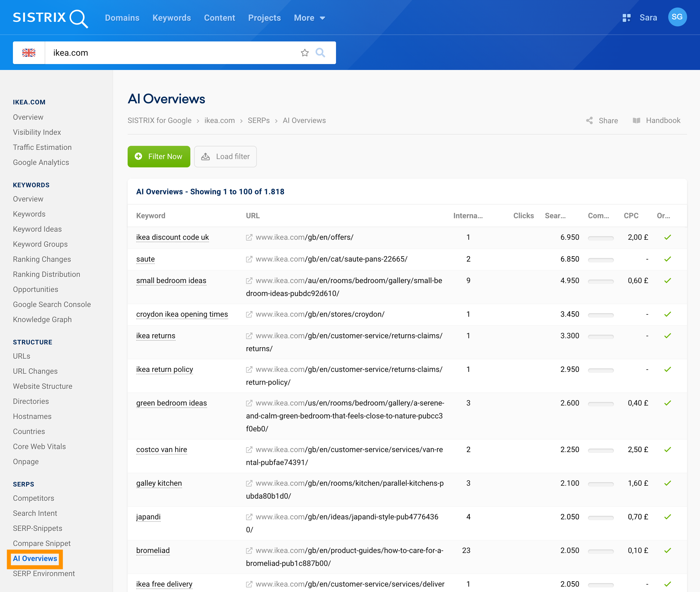This screenshot has width=700, height=592.
Task: Open the Handbook book icon
Action: point(636,121)
